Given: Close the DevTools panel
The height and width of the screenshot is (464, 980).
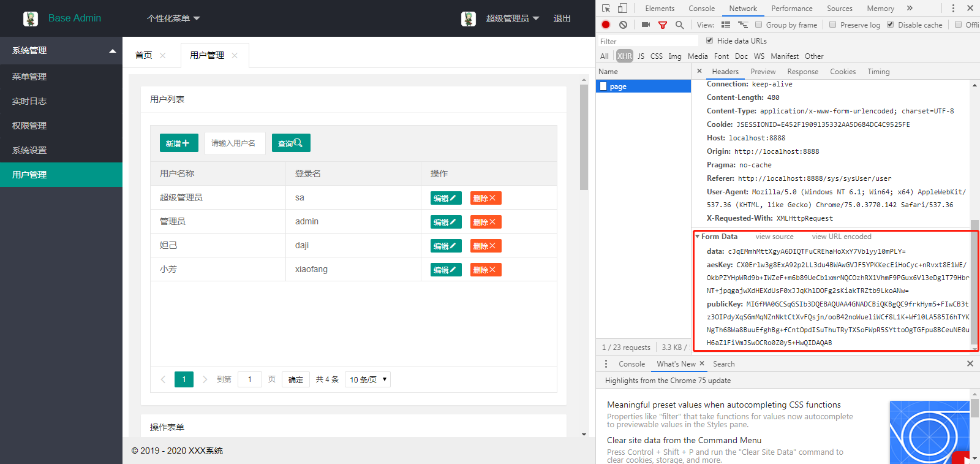Looking at the screenshot, I should (x=970, y=8).
